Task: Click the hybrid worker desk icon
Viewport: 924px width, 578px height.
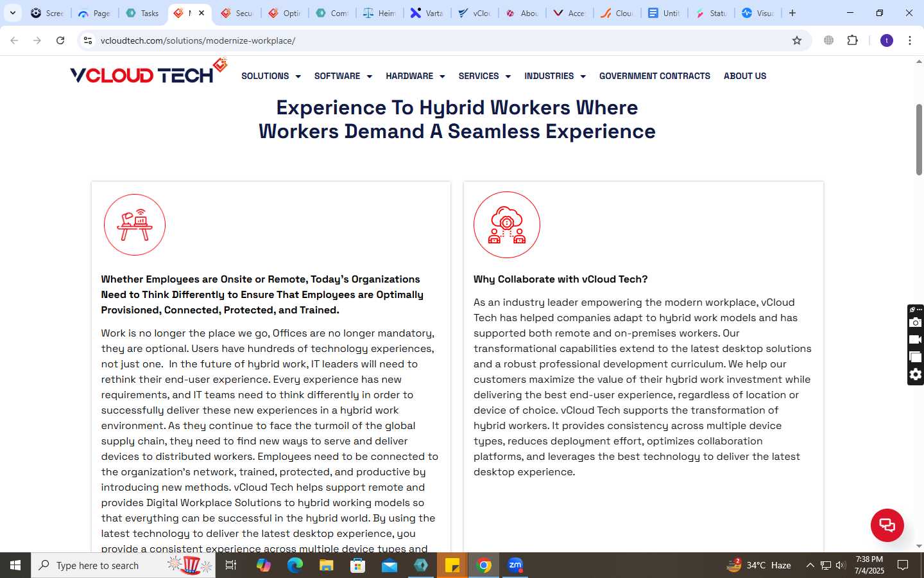Action: [135, 225]
